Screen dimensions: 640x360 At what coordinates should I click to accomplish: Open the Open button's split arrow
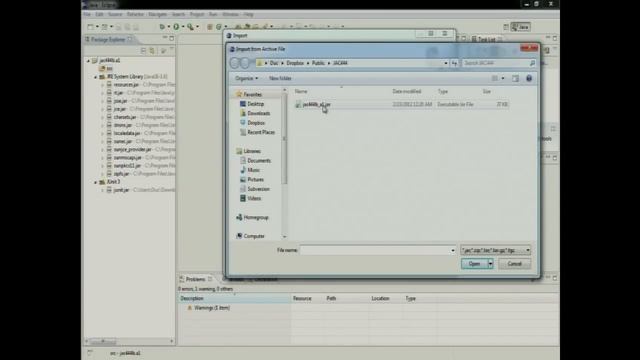click(x=491, y=264)
